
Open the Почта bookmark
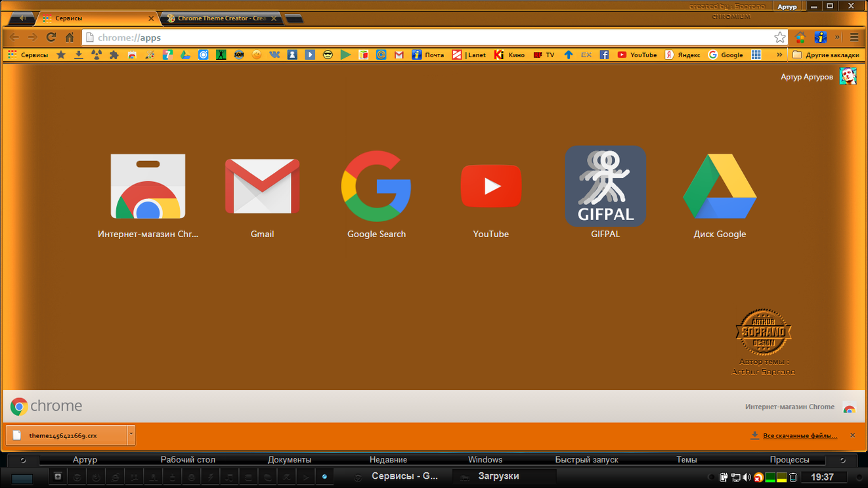[428, 55]
